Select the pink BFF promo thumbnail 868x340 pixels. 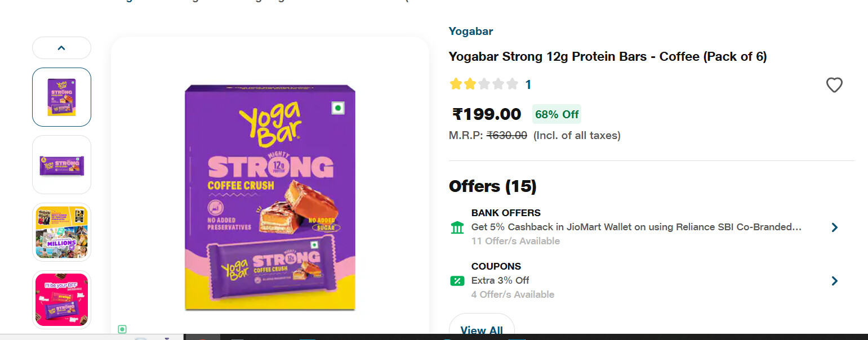point(61,299)
